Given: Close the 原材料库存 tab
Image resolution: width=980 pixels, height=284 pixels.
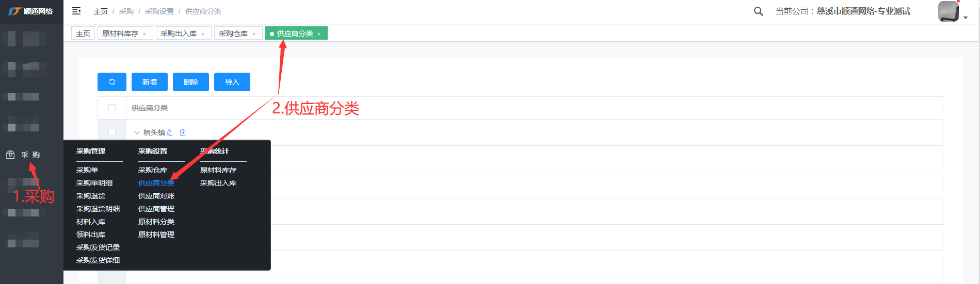Looking at the screenshot, I should (144, 34).
